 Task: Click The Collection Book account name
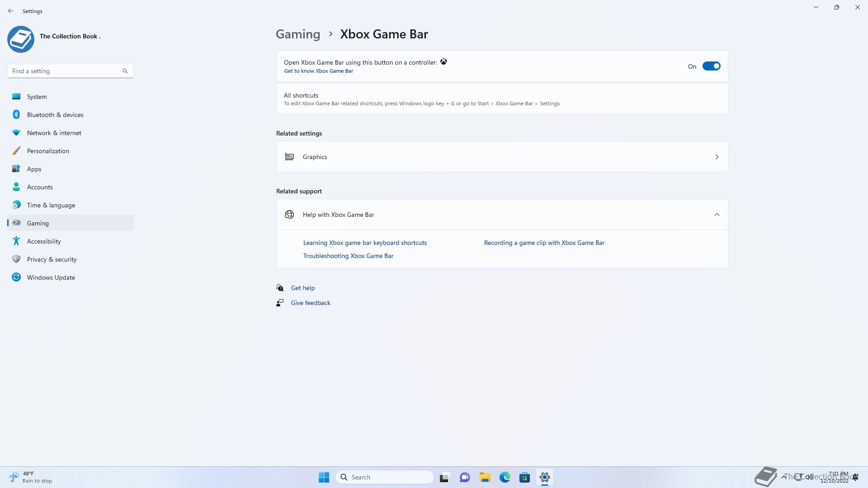pyautogui.click(x=70, y=36)
